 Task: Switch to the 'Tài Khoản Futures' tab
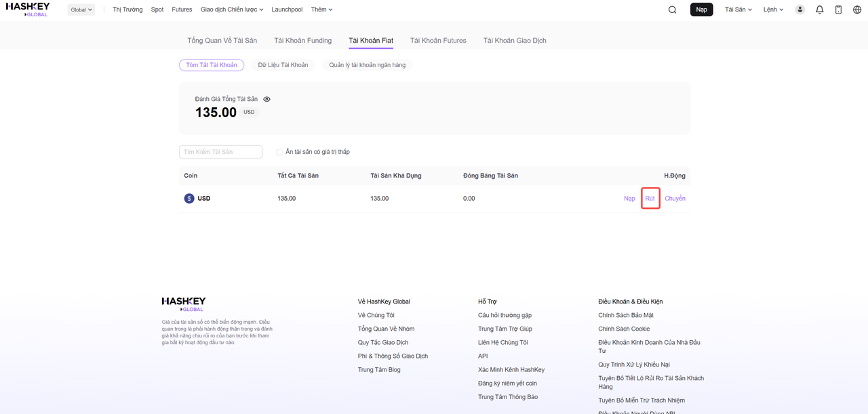point(438,41)
